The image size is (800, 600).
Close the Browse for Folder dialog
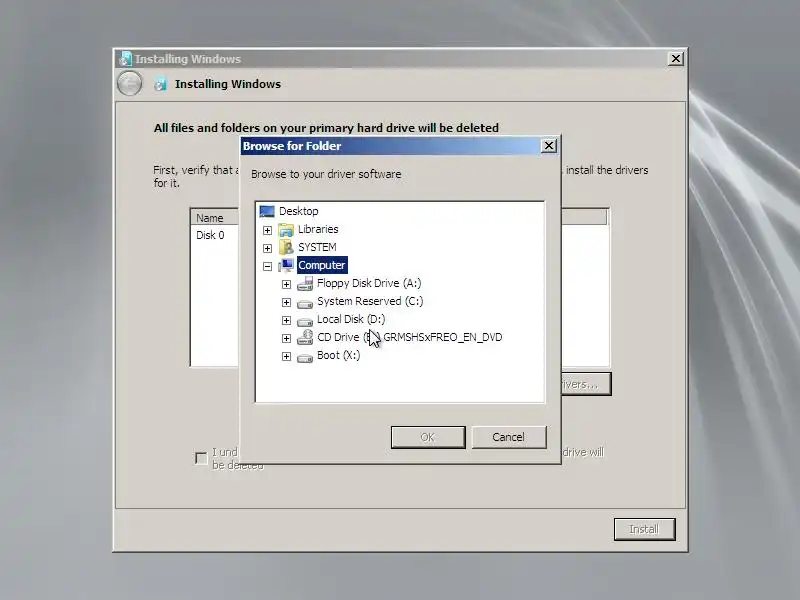point(548,146)
